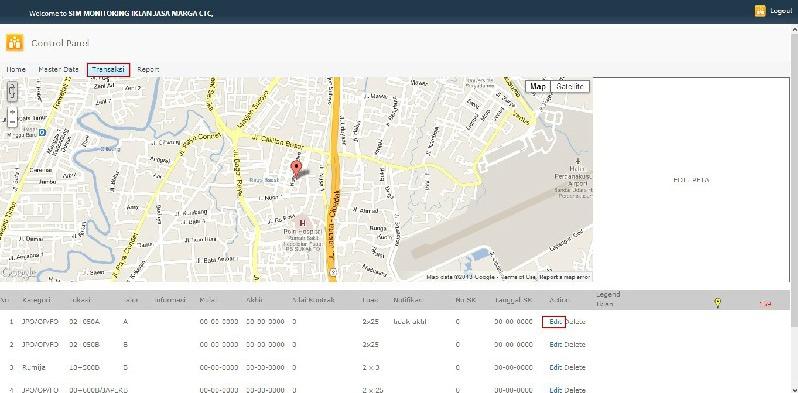Viewport: 798px width, 393px height.
Task: Zoom in the map with plus button
Action: (12, 111)
